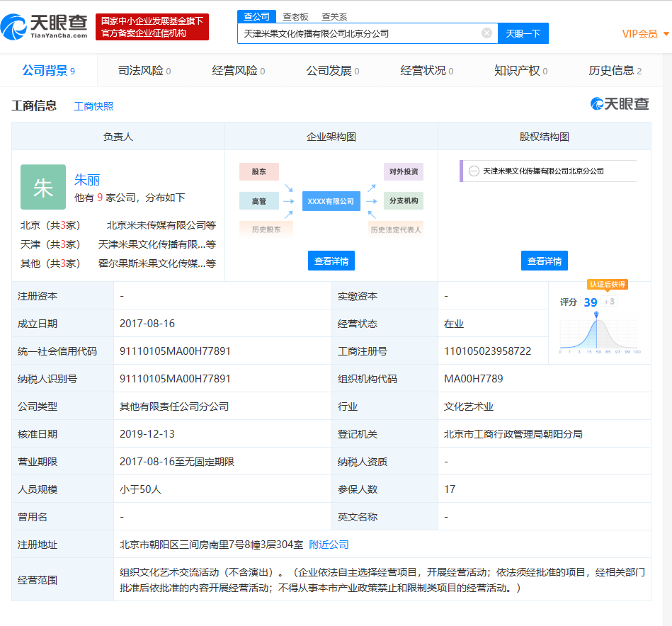Image resolution: width=672 pixels, height=626 pixels.
Task: Click the score distribution chart marker
Action: click(x=596, y=314)
